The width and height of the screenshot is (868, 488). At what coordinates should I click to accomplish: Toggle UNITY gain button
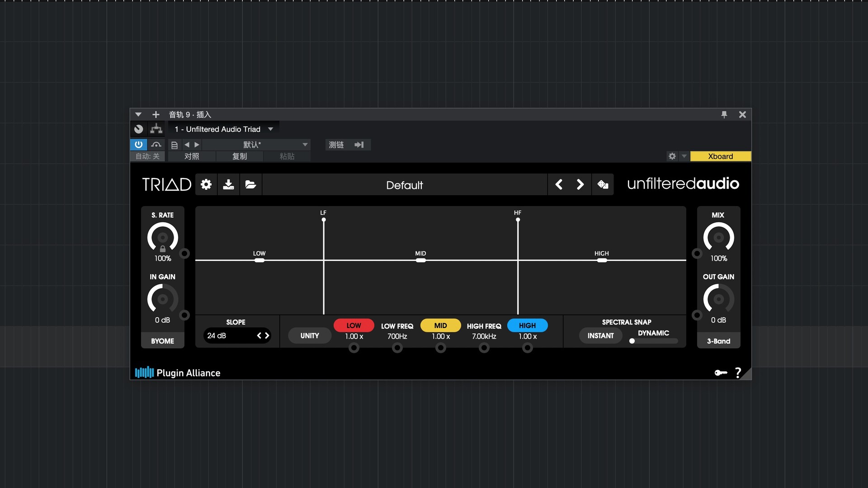click(x=310, y=336)
